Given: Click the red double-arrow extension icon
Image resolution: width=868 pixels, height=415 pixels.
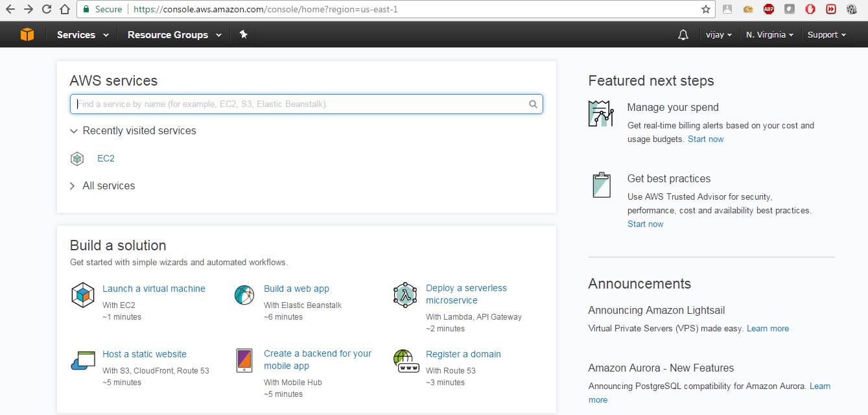Looking at the screenshot, I should click(831, 9).
